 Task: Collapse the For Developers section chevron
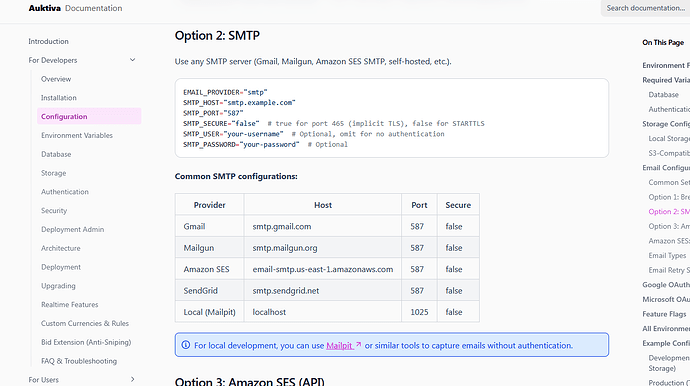click(x=132, y=60)
